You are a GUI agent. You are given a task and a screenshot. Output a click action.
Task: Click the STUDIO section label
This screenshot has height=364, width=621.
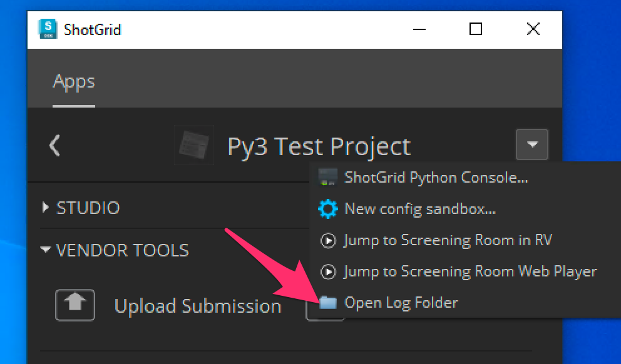click(88, 208)
